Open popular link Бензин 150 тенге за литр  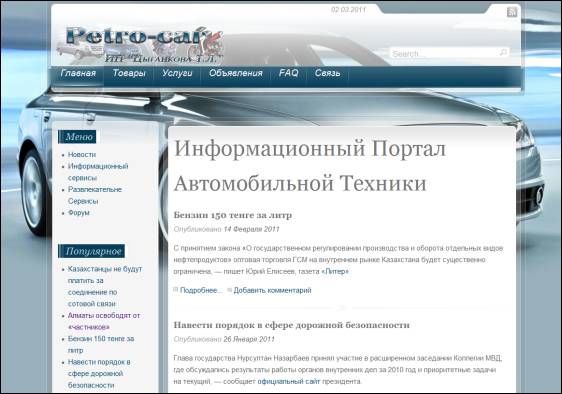coord(101,344)
